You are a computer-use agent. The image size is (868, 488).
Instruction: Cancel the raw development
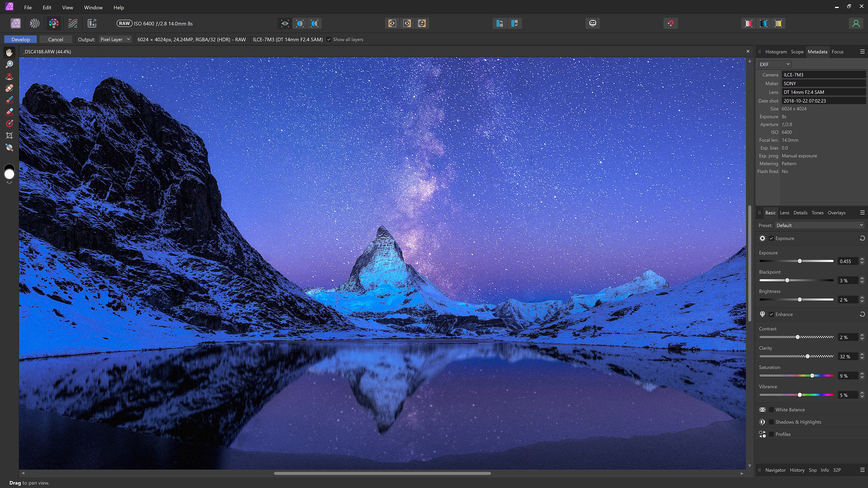coord(56,39)
